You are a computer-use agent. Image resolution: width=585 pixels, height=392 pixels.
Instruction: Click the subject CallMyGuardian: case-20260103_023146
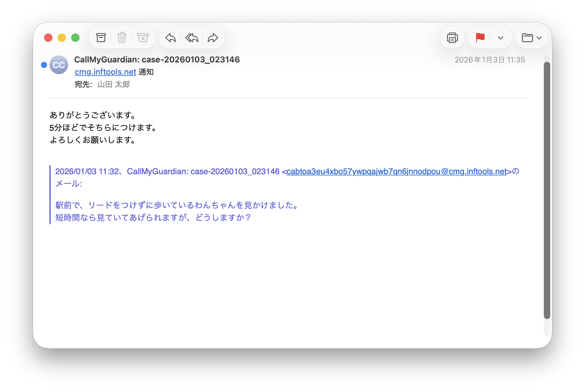[157, 59]
